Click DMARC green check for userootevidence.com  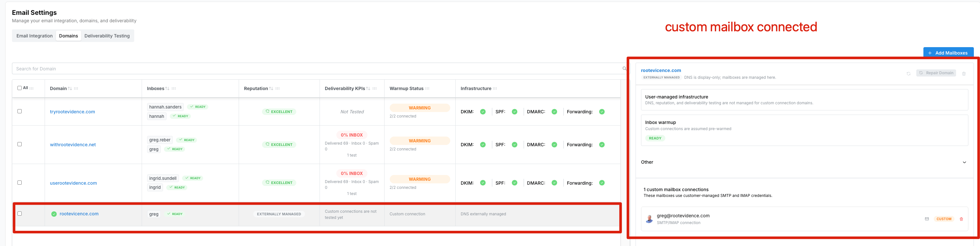[x=554, y=183]
